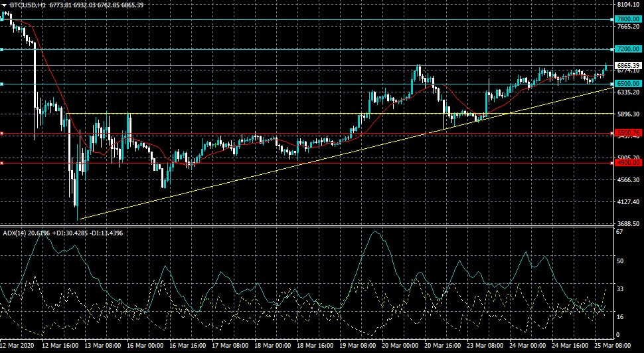Click the 7665.20 price axis value

(628, 27)
